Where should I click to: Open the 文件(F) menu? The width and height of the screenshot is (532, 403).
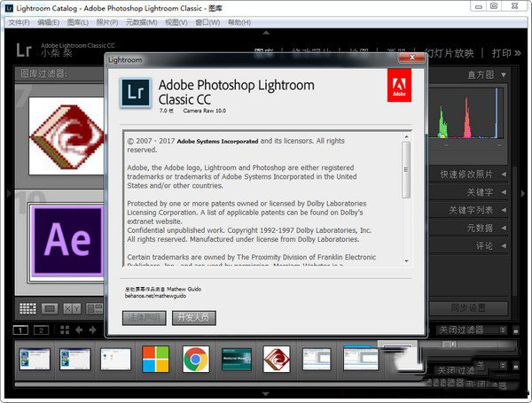point(19,22)
